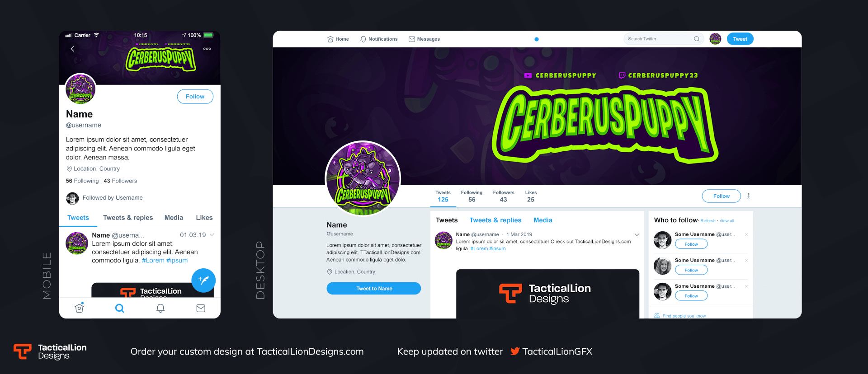Expand the mobile tweet chevron next to 01.03.19
The image size is (868, 374).
pyautogui.click(x=212, y=235)
